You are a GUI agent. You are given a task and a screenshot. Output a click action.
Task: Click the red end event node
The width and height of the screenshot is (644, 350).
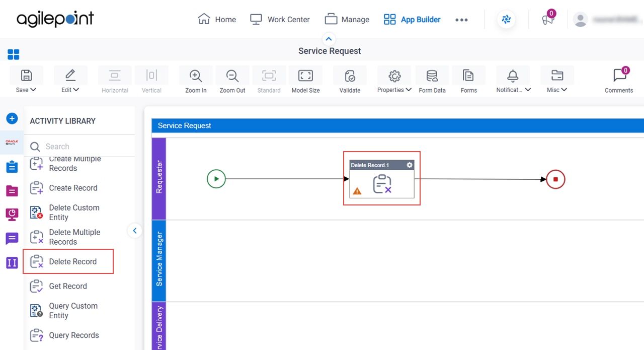pos(556,179)
